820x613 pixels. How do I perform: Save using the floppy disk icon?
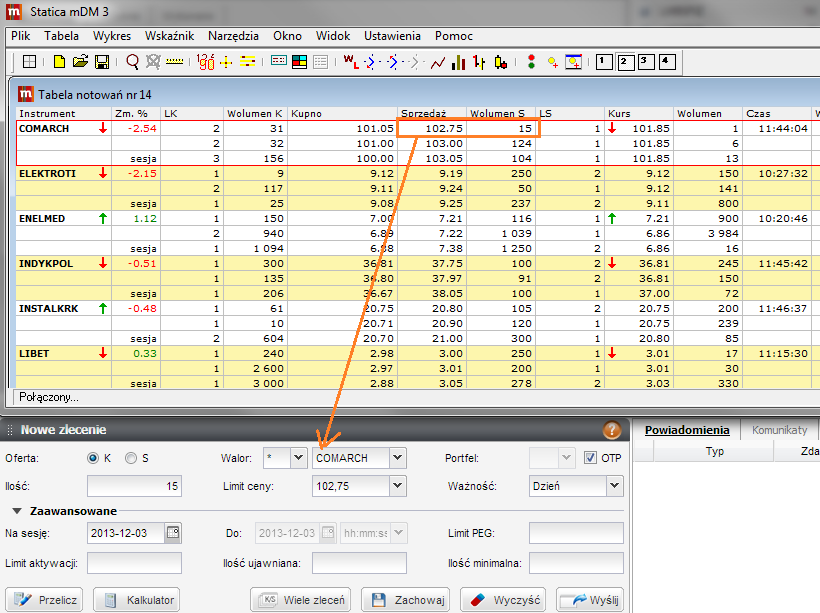point(102,62)
